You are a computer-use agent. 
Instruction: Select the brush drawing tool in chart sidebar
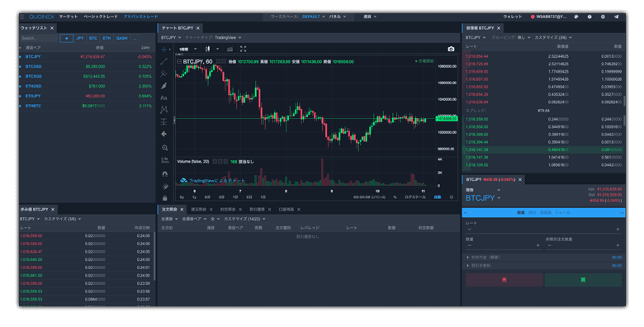(163, 86)
